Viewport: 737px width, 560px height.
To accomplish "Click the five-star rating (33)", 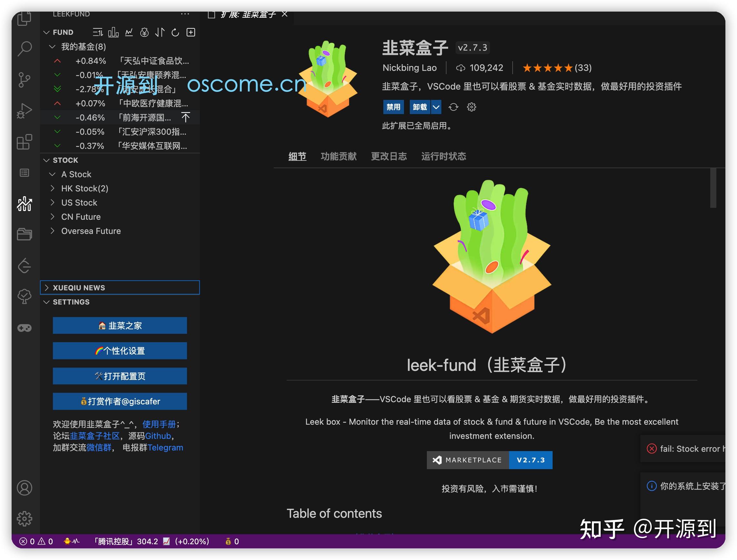I will (557, 68).
